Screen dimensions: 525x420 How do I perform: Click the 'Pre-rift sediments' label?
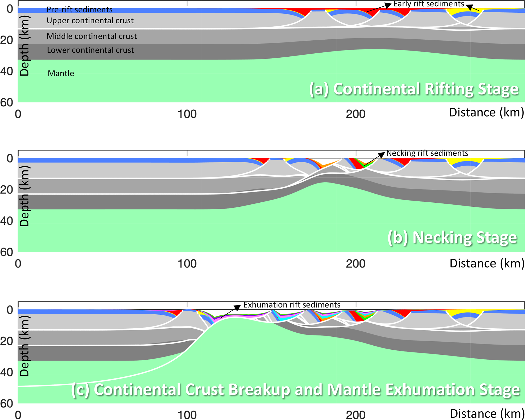click(x=79, y=10)
